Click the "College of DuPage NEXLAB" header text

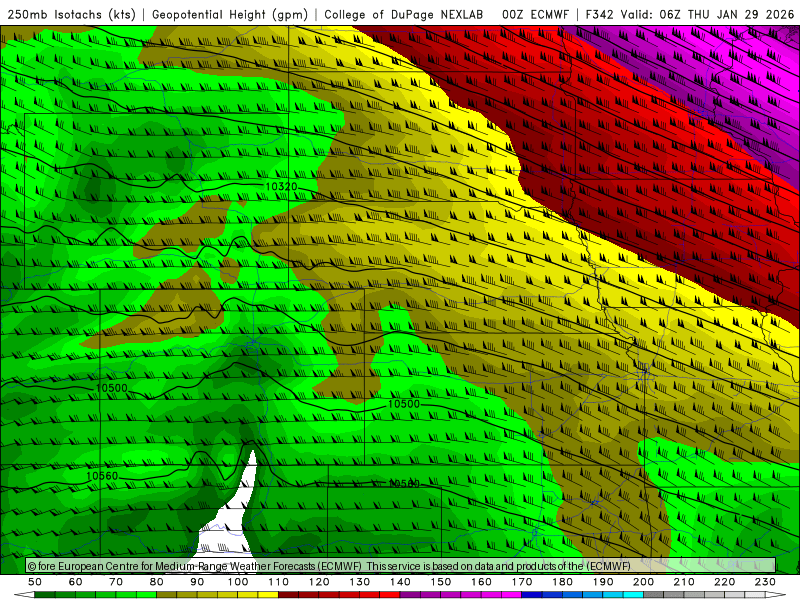point(403,14)
